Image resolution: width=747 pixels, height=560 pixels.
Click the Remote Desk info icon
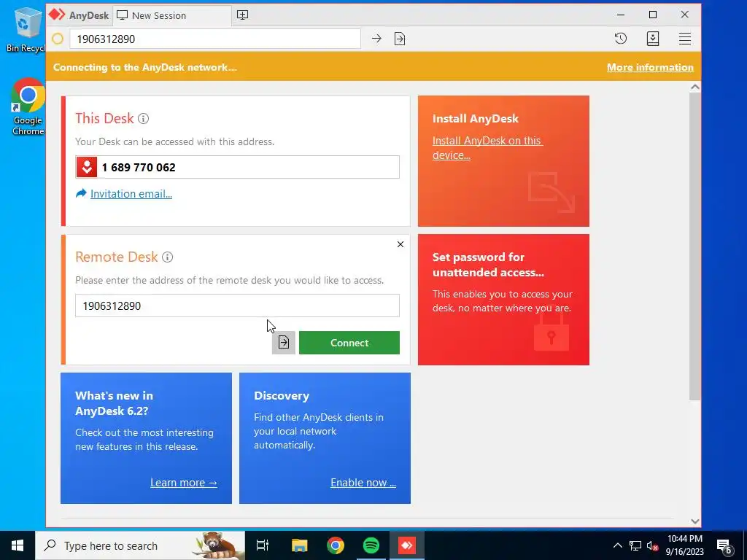click(167, 257)
